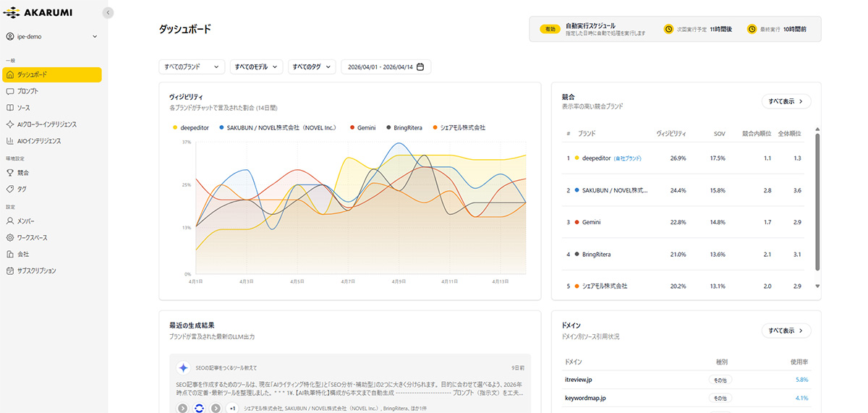Click the deepeditor row in 競合 table
The image size is (868, 413).
click(684, 158)
